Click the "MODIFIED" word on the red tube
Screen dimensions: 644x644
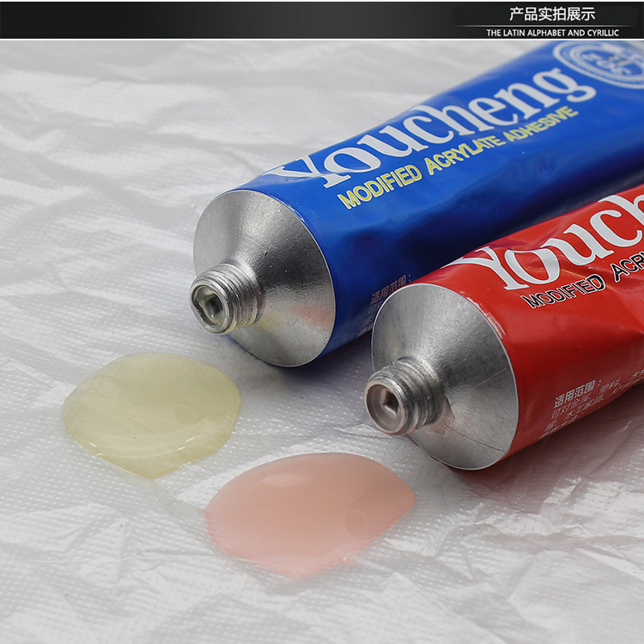562,291
